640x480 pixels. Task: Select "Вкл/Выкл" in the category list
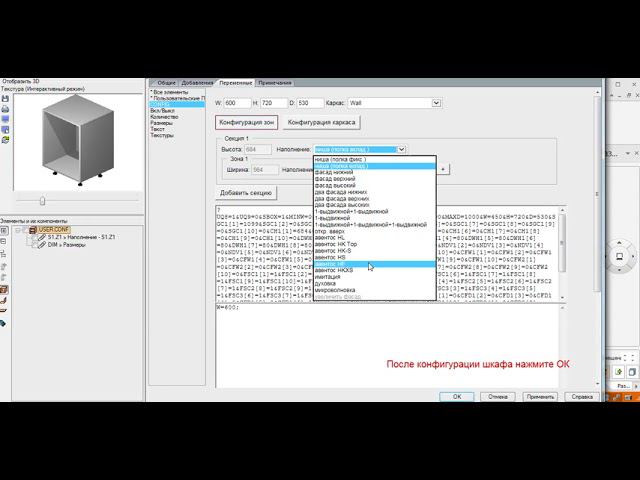coord(162,111)
